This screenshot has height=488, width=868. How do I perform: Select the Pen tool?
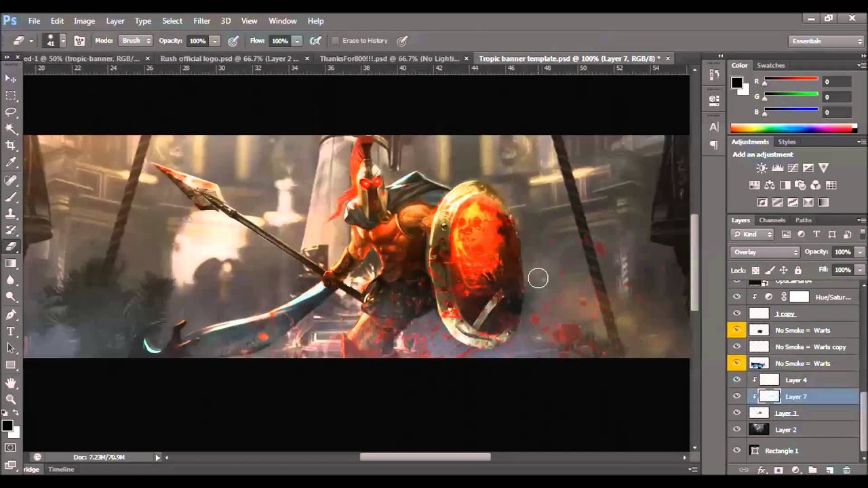pos(11,315)
